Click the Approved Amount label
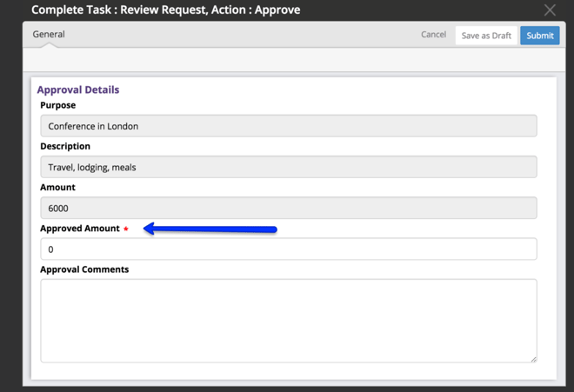The height and width of the screenshot is (392, 574). coord(80,229)
